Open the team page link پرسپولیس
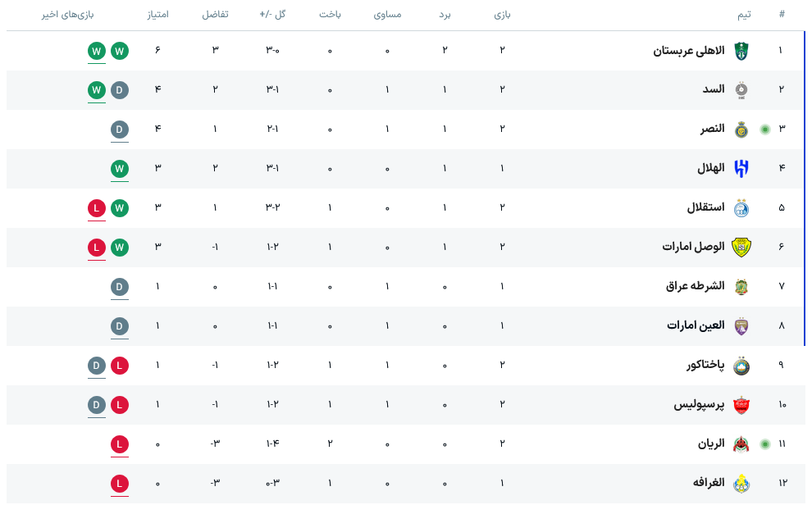This screenshot has height=514, width=812. [x=699, y=404]
